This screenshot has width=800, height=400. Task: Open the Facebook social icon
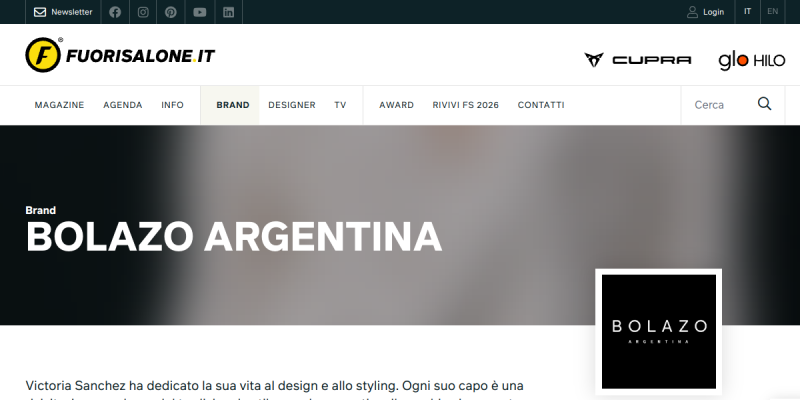[x=115, y=12]
